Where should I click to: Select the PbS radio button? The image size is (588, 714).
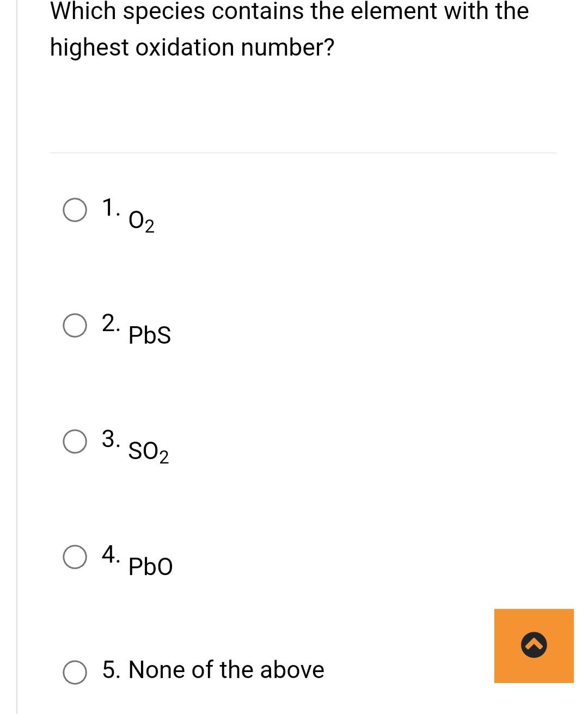click(75, 325)
